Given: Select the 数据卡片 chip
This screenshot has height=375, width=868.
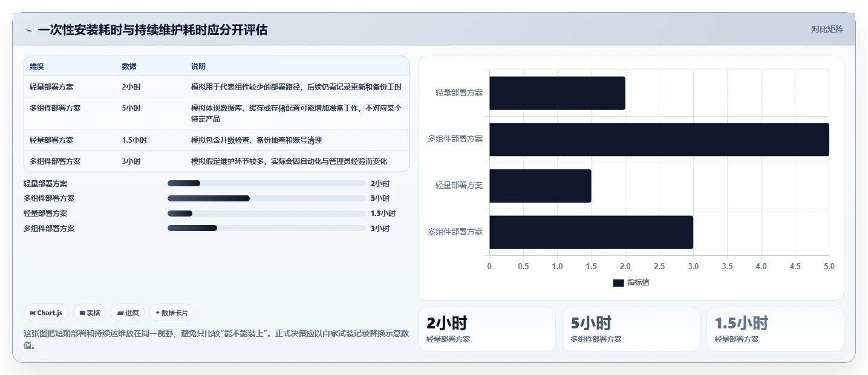Looking at the screenshot, I should (x=172, y=313).
